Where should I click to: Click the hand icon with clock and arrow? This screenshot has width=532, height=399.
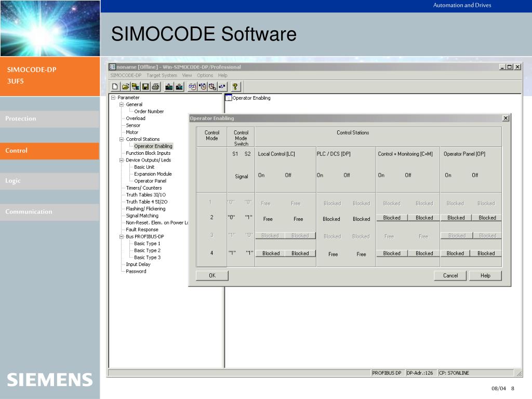(202, 87)
